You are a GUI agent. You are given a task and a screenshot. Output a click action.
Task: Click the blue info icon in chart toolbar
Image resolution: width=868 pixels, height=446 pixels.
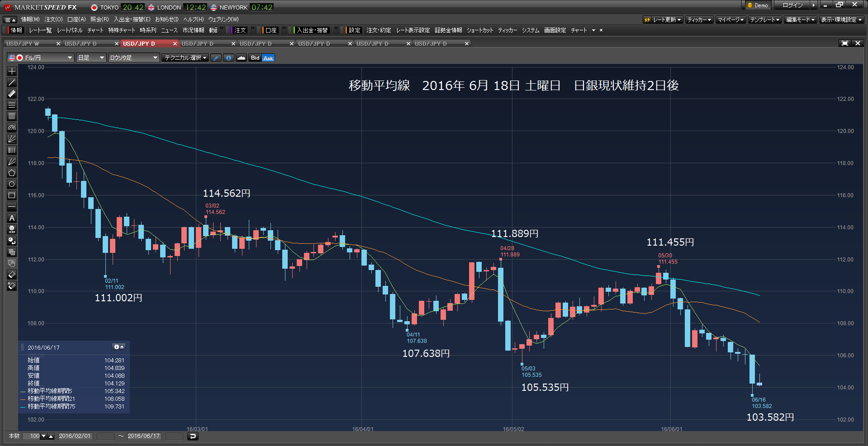pos(229,58)
